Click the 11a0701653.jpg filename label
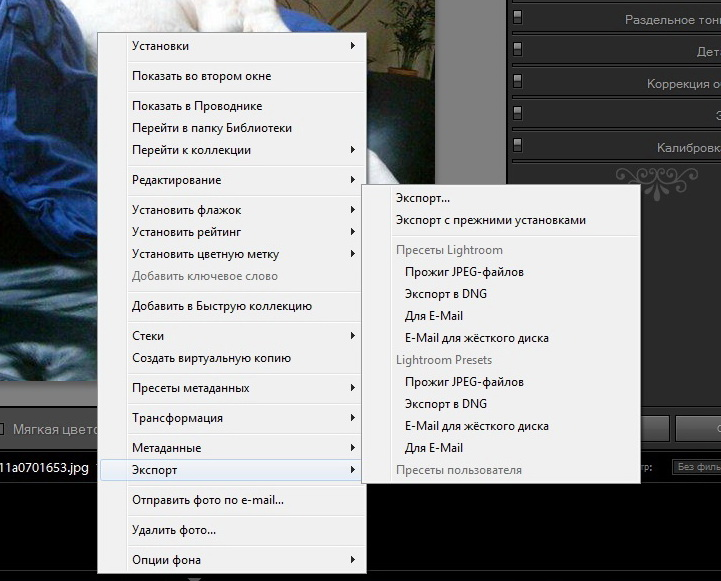 pos(45,468)
